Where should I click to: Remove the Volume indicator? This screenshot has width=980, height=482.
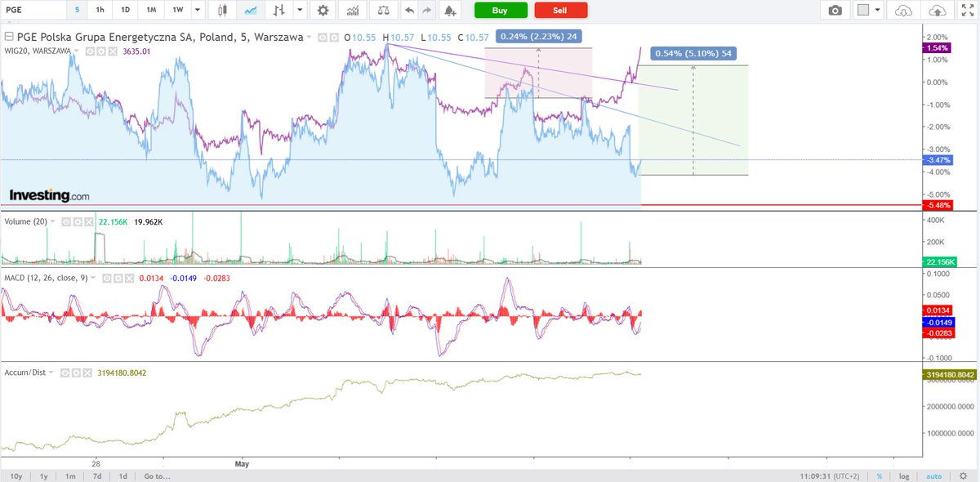89,222
